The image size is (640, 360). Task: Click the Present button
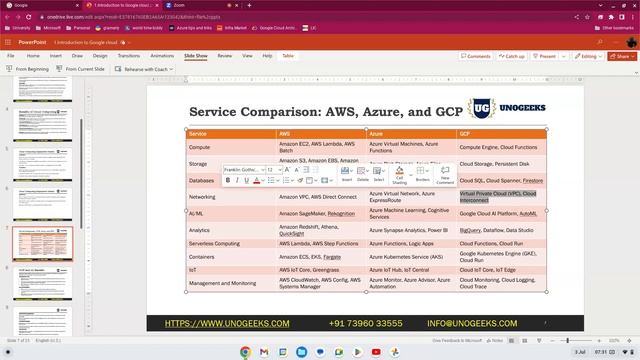coord(544,56)
